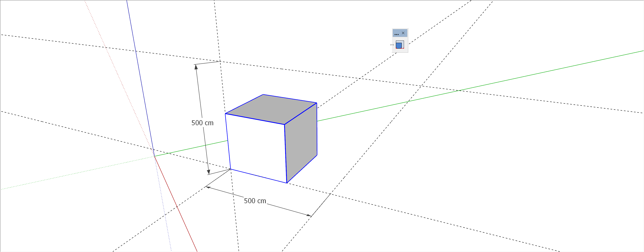The height and width of the screenshot is (252, 644).
Task: Click the vertical 500 cm dimension label
Action: 202,123
